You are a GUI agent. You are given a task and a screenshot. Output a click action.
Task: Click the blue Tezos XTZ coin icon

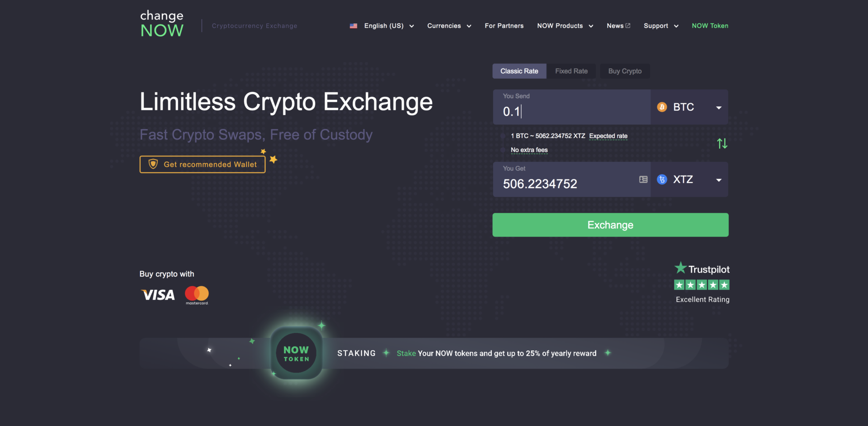pos(662,180)
